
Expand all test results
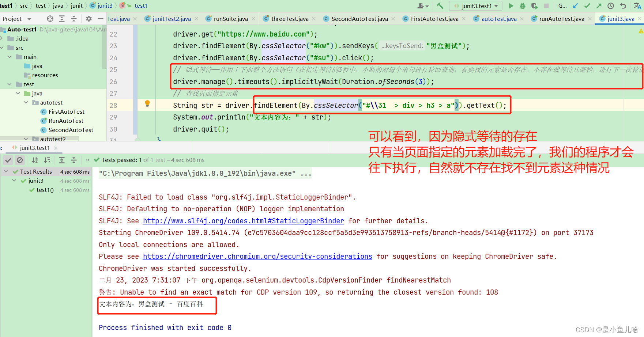click(x=62, y=160)
